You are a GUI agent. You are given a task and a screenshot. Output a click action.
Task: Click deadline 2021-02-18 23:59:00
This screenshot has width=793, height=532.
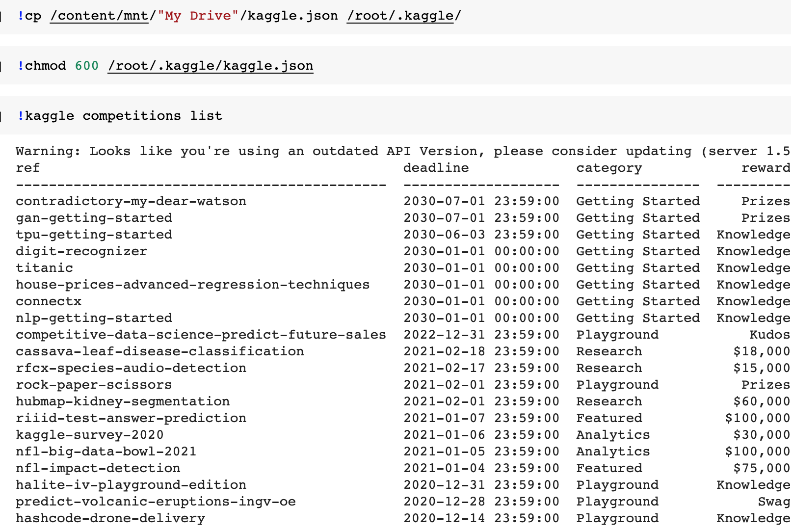(481, 351)
